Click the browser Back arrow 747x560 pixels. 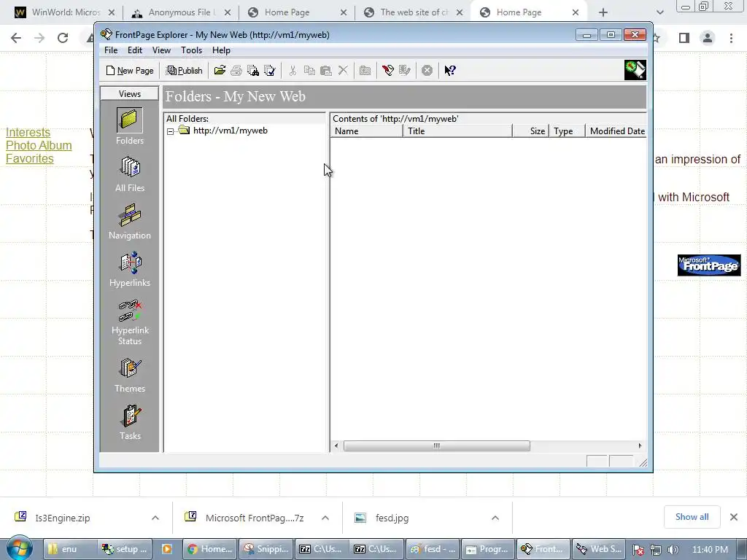tap(16, 38)
